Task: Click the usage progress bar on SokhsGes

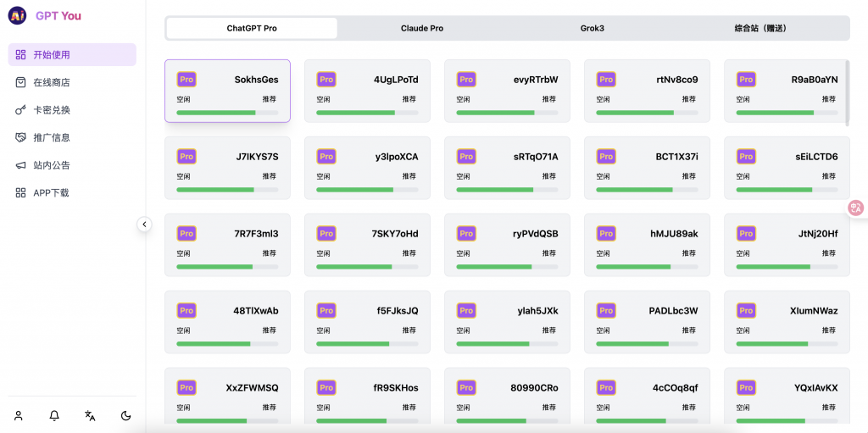Action: point(227,113)
